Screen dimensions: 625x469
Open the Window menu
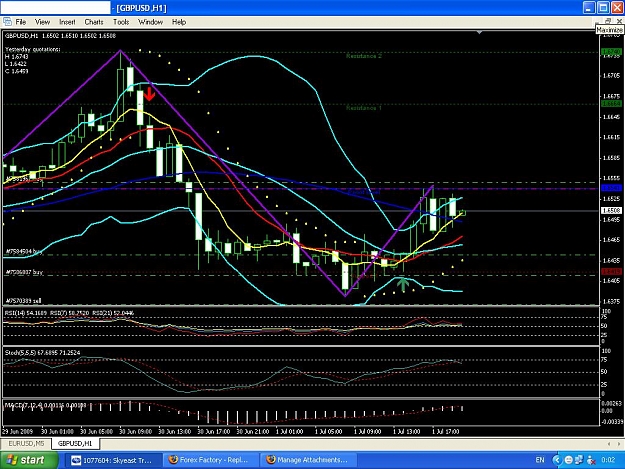click(150, 22)
